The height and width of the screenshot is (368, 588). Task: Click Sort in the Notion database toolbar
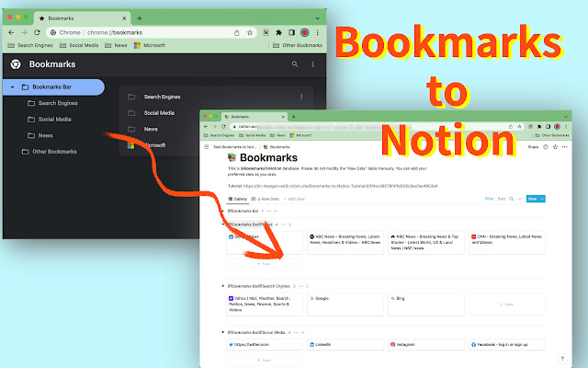click(x=502, y=199)
